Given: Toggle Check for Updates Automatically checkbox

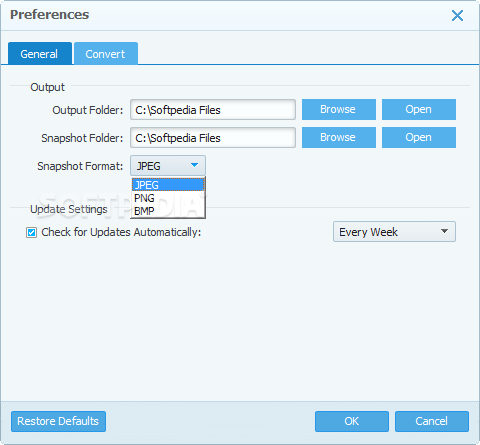Looking at the screenshot, I should click(x=32, y=232).
